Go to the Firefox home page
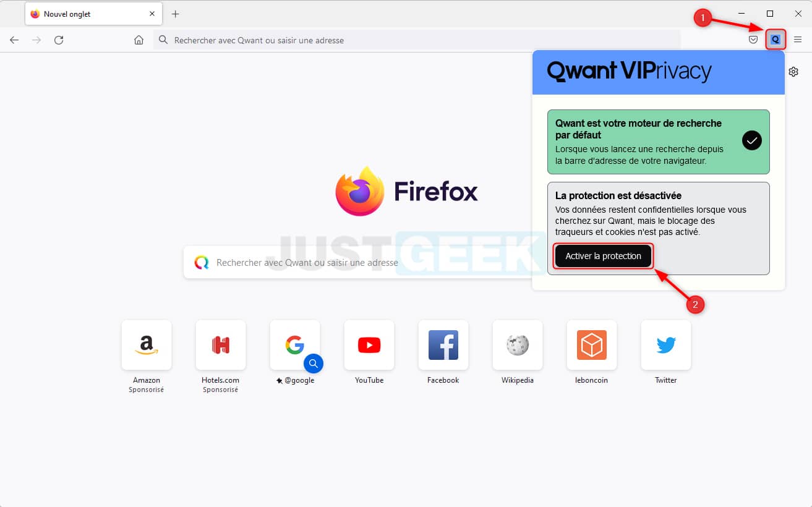This screenshot has height=507, width=812. pos(139,40)
